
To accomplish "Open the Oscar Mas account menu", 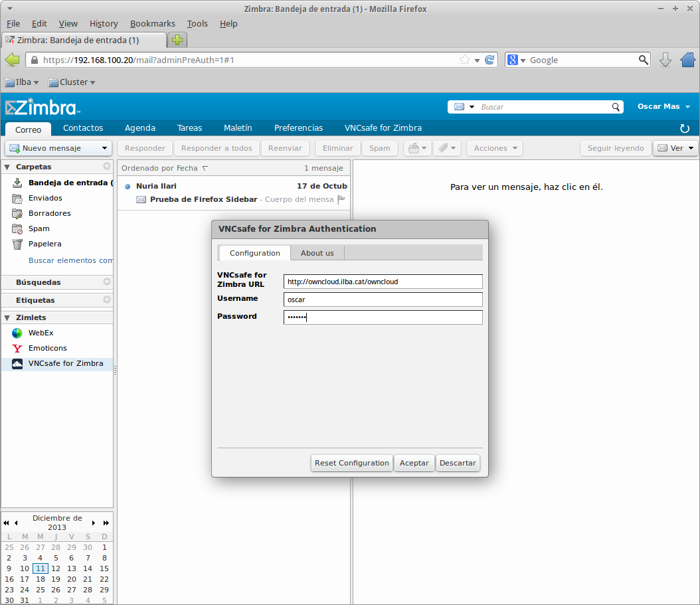I will [664, 106].
